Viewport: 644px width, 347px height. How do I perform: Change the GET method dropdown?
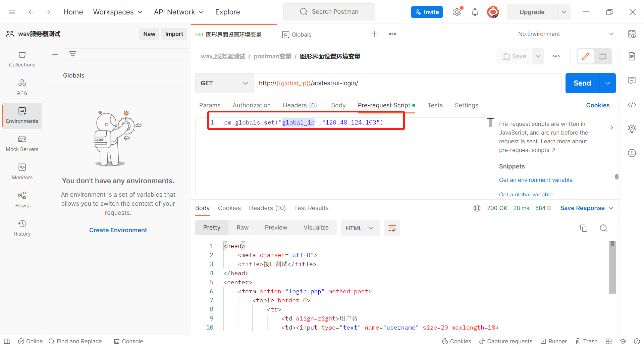point(224,83)
